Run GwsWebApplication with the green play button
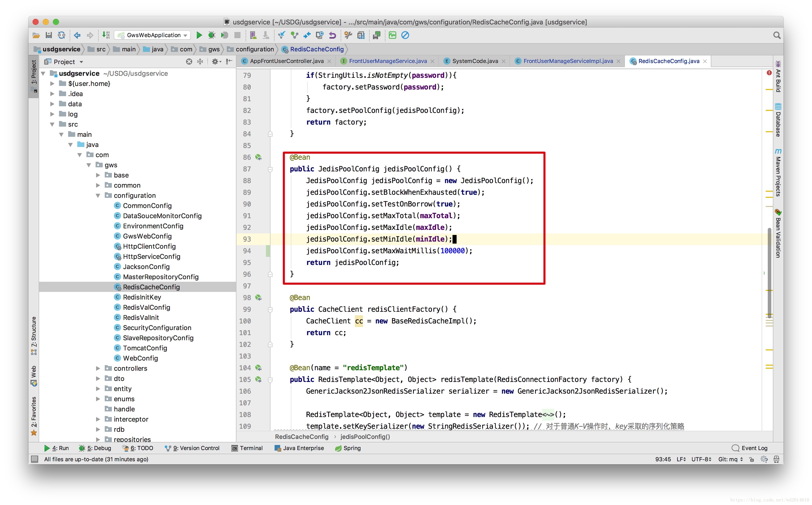This screenshot has height=505, width=812. click(x=199, y=35)
